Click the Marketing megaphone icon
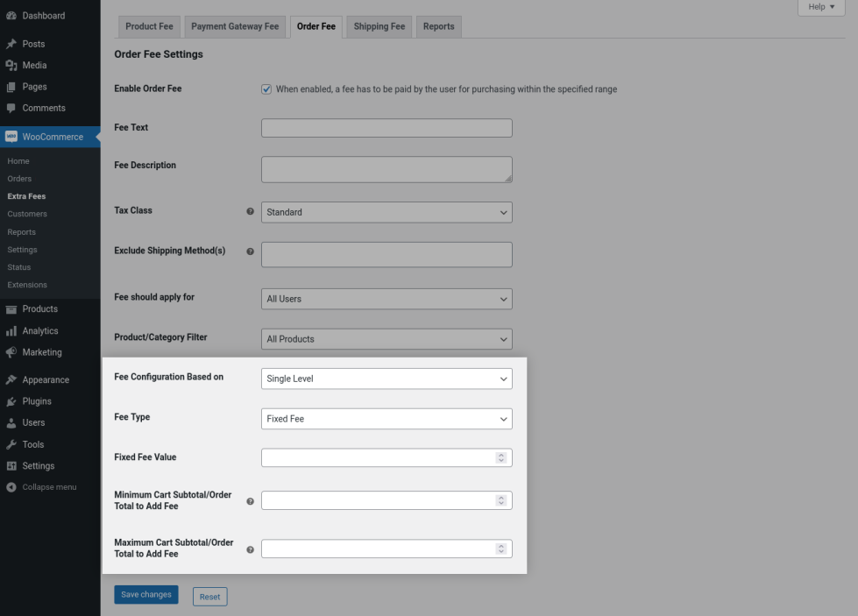This screenshot has height=616, width=858. point(11,352)
